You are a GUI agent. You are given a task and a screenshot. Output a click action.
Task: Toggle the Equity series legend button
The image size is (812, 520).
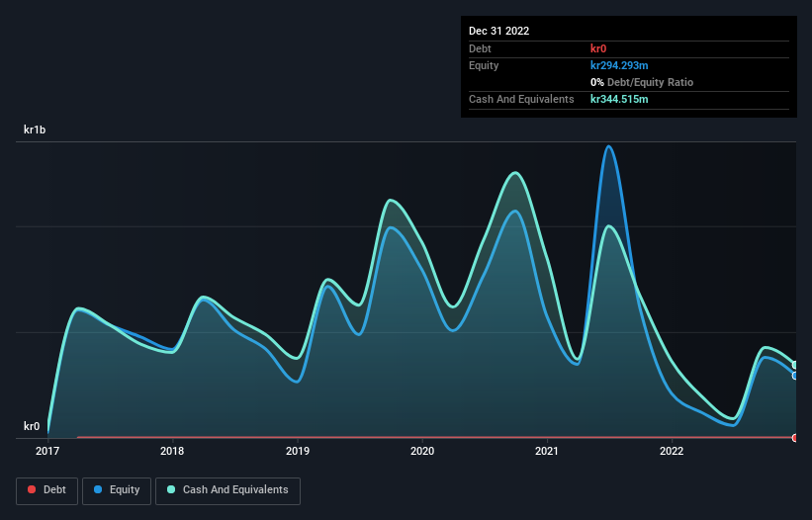pos(117,490)
